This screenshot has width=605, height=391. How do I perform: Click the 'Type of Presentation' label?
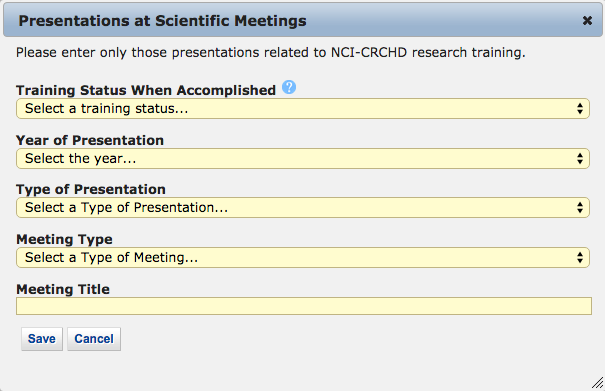(x=91, y=190)
